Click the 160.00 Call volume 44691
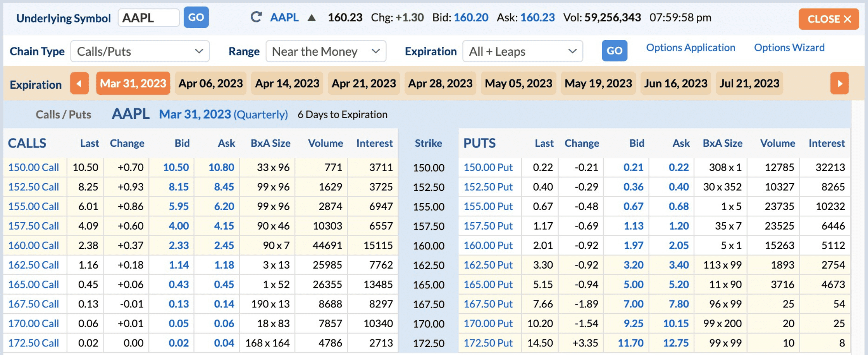The height and width of the screenshot is (355, 868). click(327, 245)
